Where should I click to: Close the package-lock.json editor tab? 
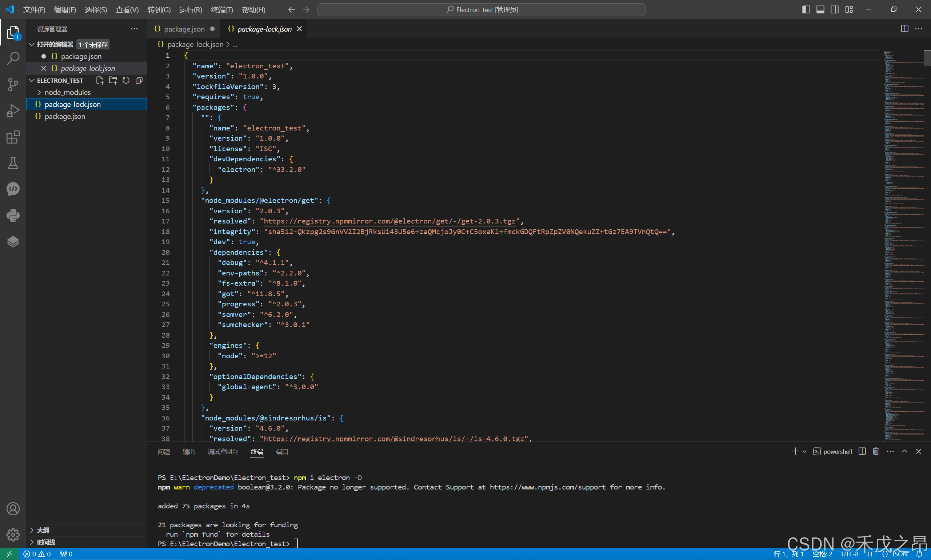299,29
